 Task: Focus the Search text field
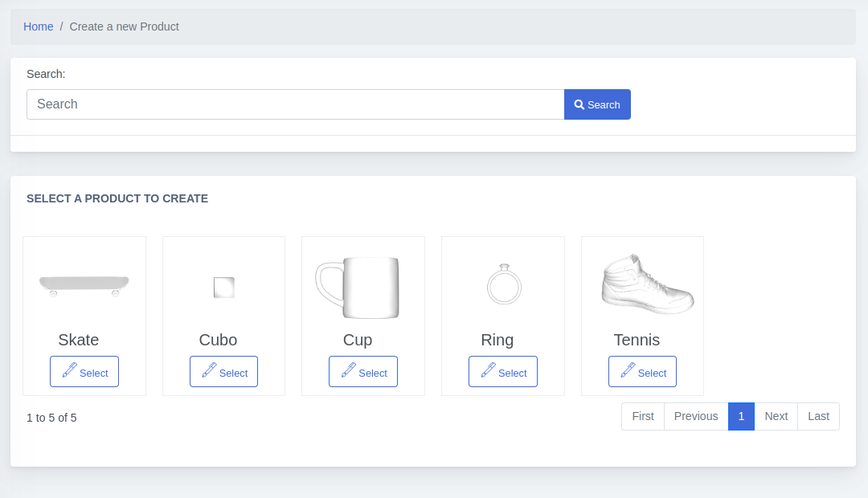[295, 104]
